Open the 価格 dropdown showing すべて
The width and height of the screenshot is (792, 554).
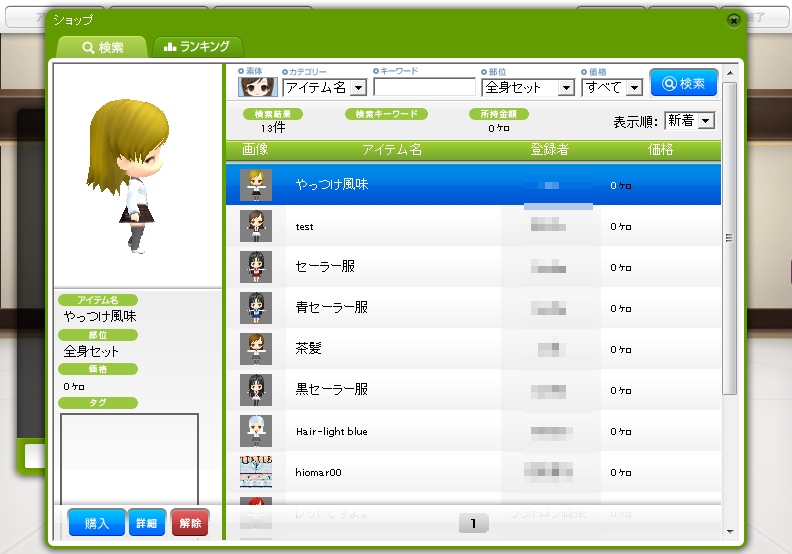(612, 87)
